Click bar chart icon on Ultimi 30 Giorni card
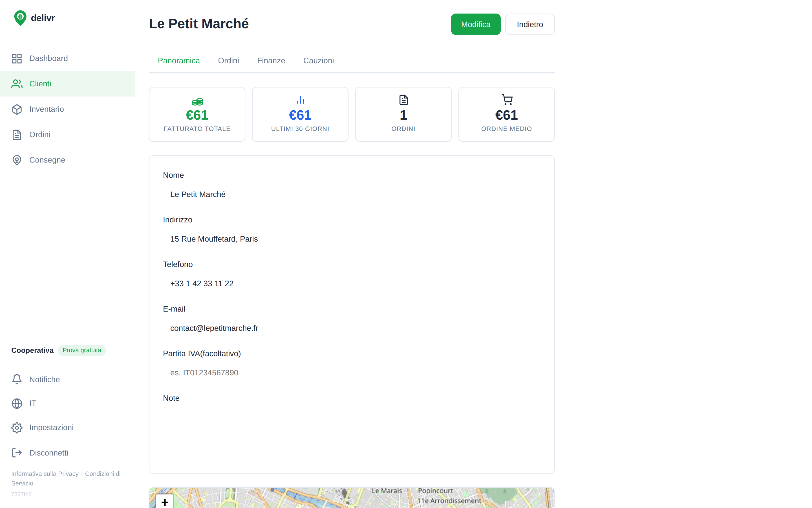This screenshot has width=812, height=508. [300, 100]
